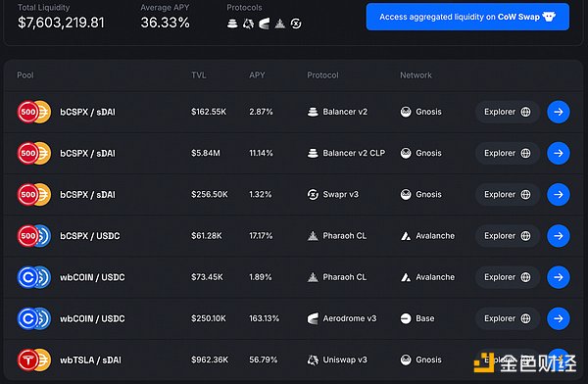
Task: Access aggregated liquidity on CoW Swap
Action: point(467,17)
